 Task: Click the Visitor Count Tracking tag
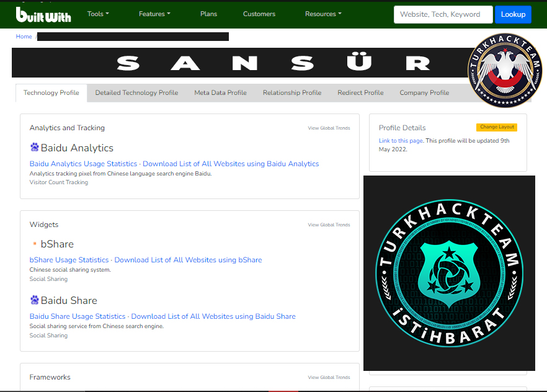tap(58, 182)
